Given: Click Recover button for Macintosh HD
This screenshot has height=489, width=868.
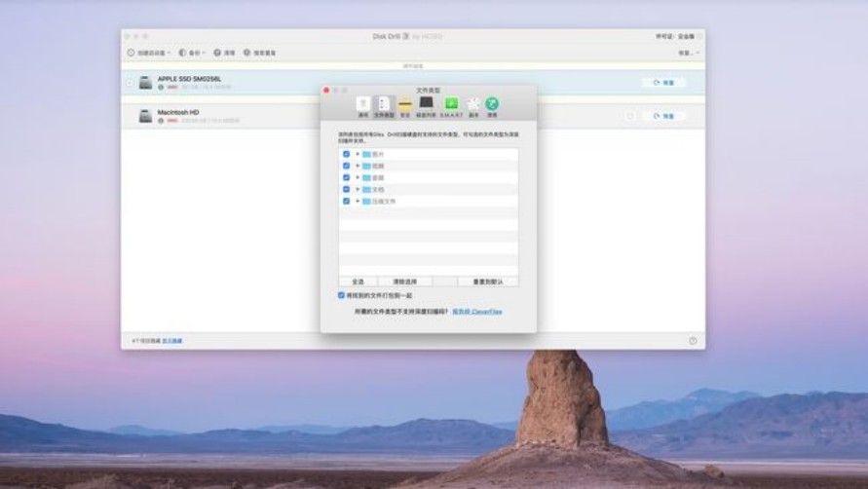Looking at the screenshot, I should pos(663,116).
